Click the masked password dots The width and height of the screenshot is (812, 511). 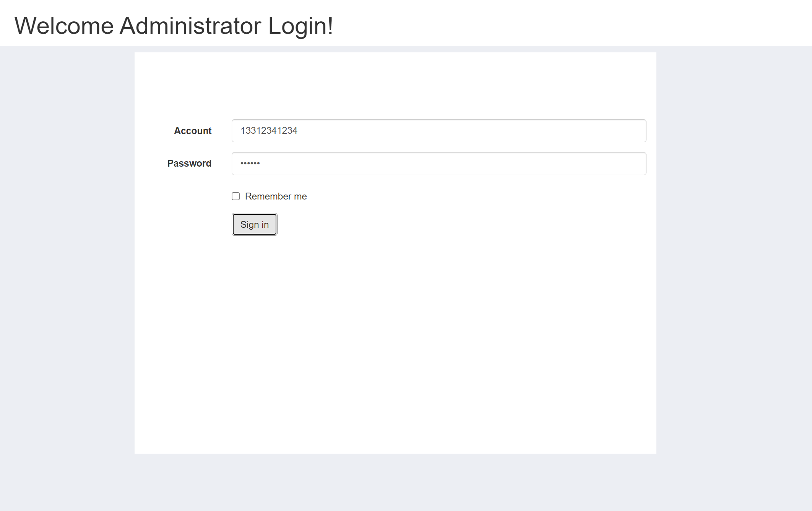250,164
